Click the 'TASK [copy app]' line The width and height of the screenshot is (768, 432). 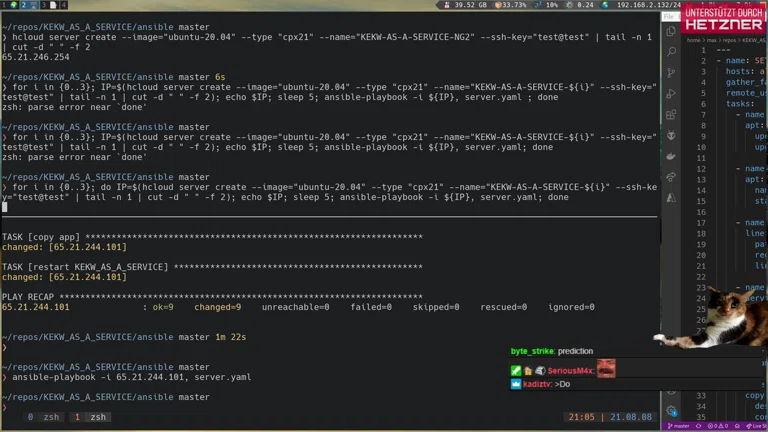(212, 237)
